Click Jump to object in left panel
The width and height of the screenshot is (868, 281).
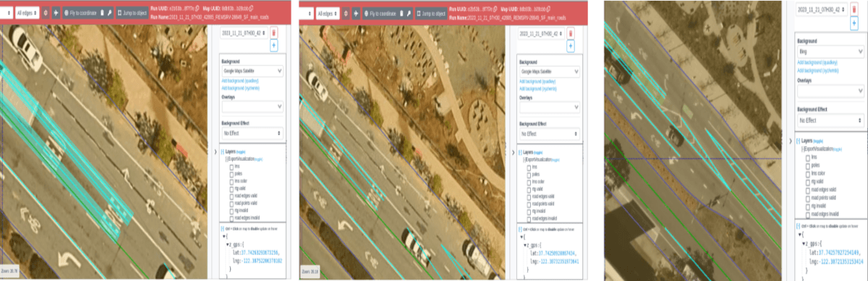click(132, 13)
